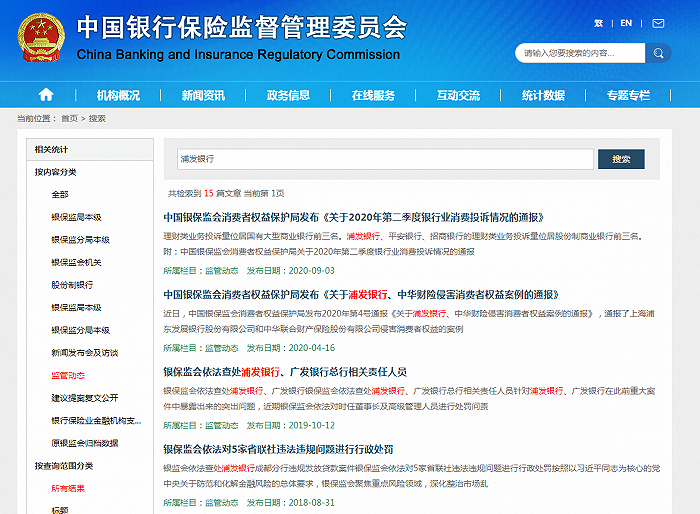
Task: Click the 发布日期：2018-08-31 text
Action: [291, 502]
